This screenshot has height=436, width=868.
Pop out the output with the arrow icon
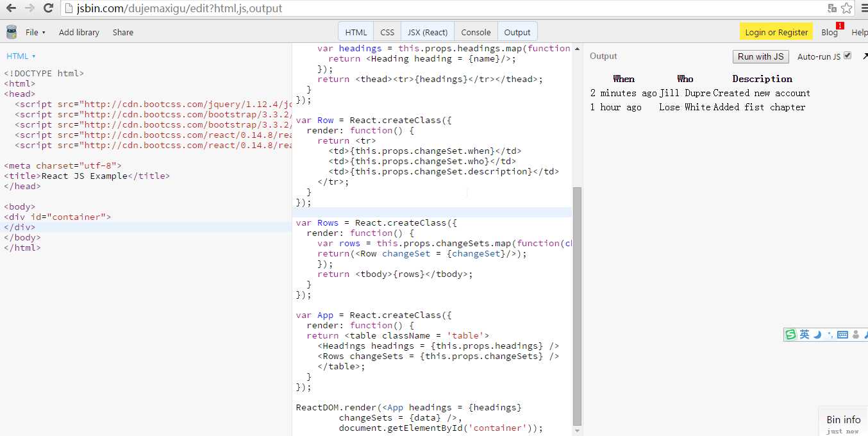tap(864, 56)
